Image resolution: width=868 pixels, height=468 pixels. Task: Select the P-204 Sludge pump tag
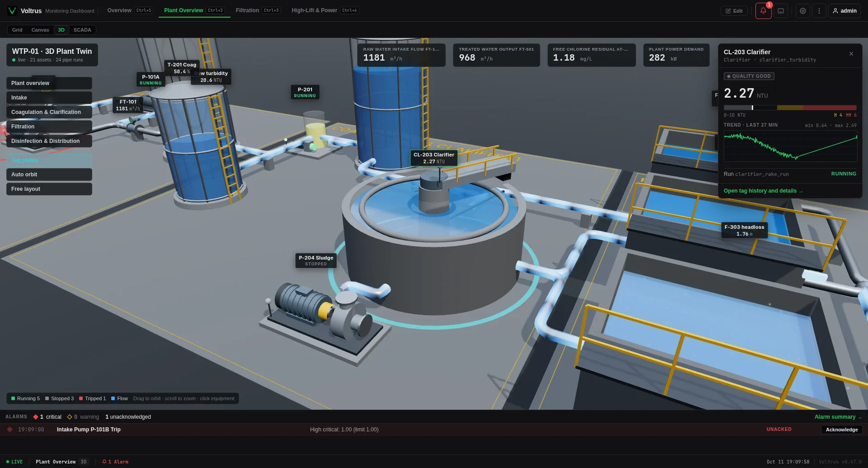tap(316, 260)
